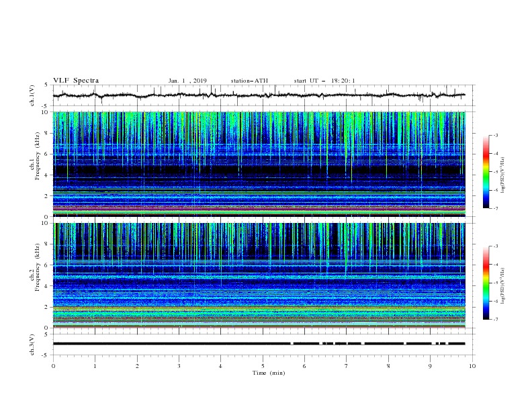Click the "ch.3(V)" axis label
This screenshot has width=532, height=411.
(32, 345)
